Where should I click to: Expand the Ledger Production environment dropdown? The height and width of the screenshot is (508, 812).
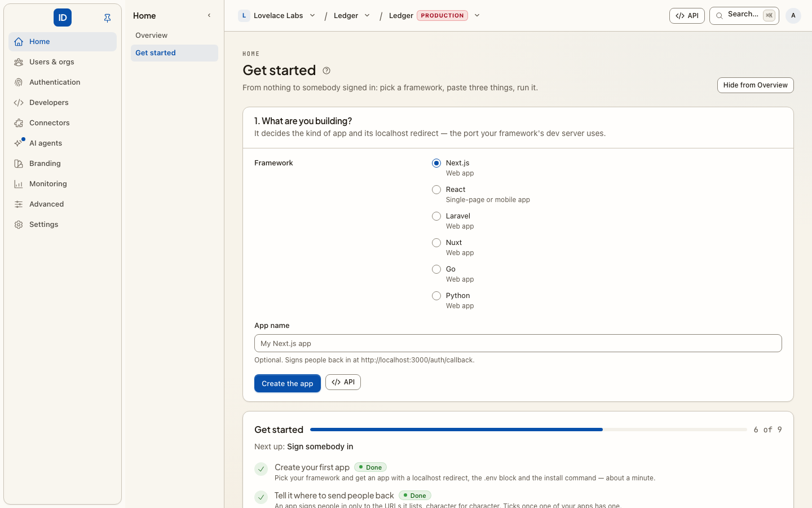click(x=477, y=16)
